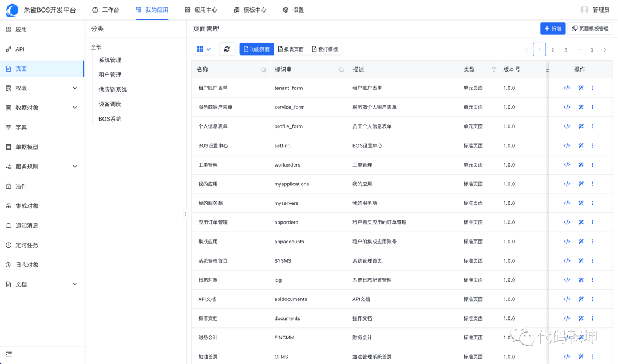The height and width of the screenshot is (364, 618).
Task: Filter the 类型 column
Action: coord(493,69)
